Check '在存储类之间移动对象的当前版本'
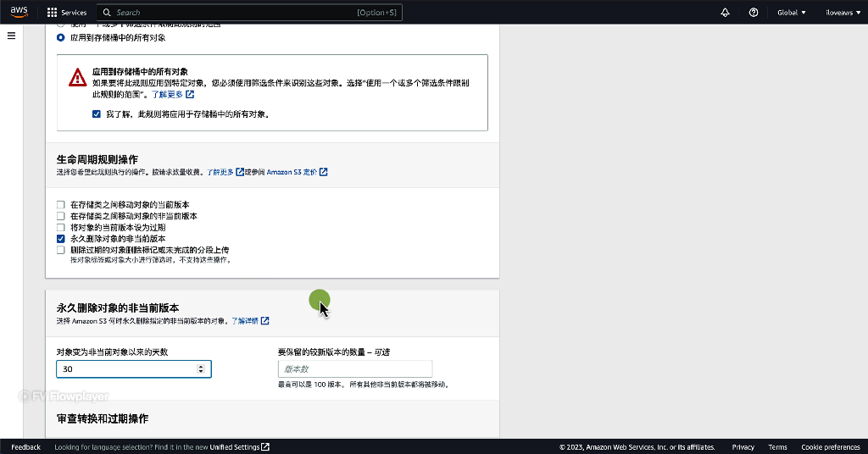 61,205
